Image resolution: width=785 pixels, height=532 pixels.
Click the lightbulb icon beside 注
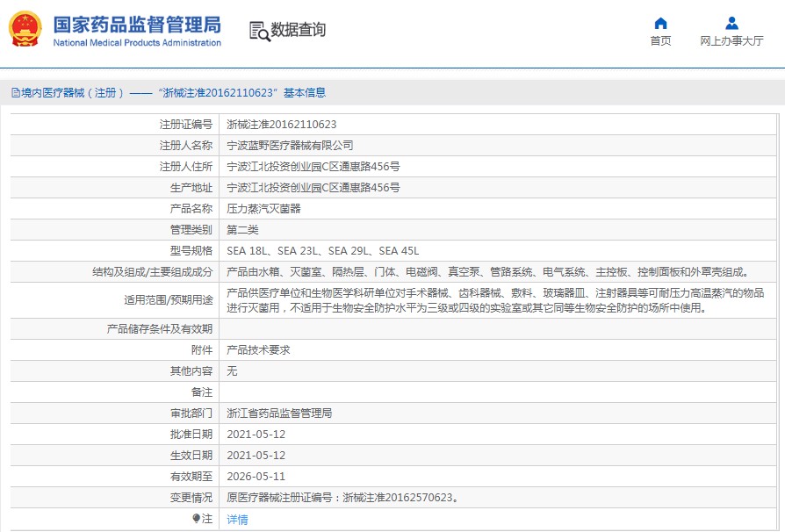(197, 519)
